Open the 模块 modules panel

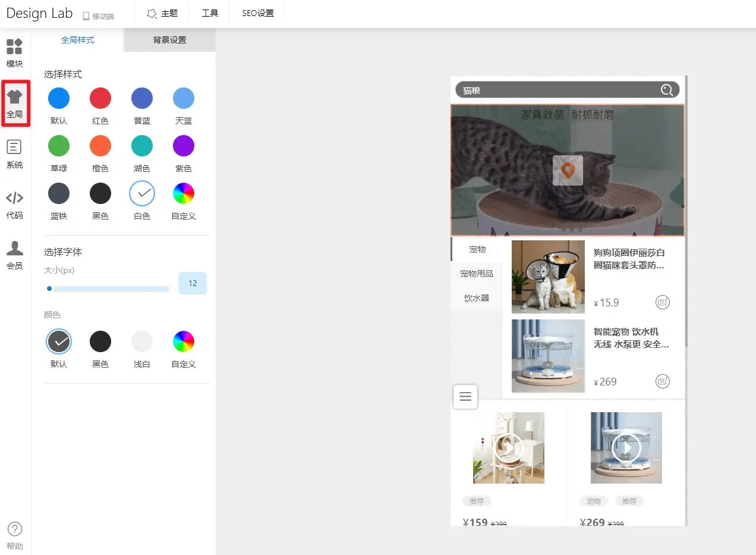(15, 53)
